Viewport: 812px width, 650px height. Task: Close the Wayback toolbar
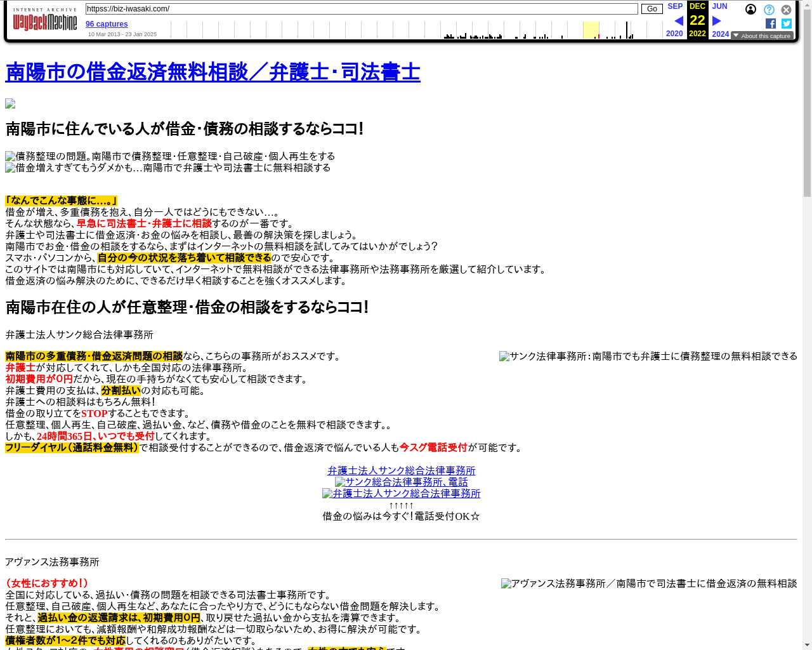pyautogui.click(x=786, y=10)
